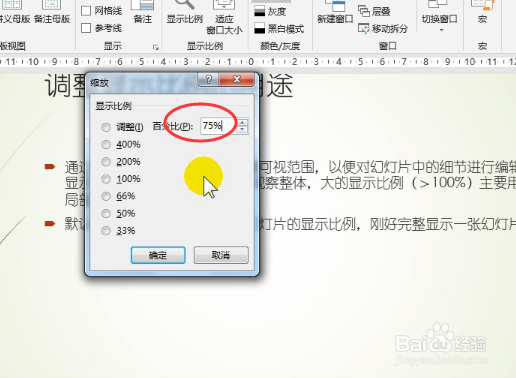Click the dialog help question mark button

[x=208, y=79]
